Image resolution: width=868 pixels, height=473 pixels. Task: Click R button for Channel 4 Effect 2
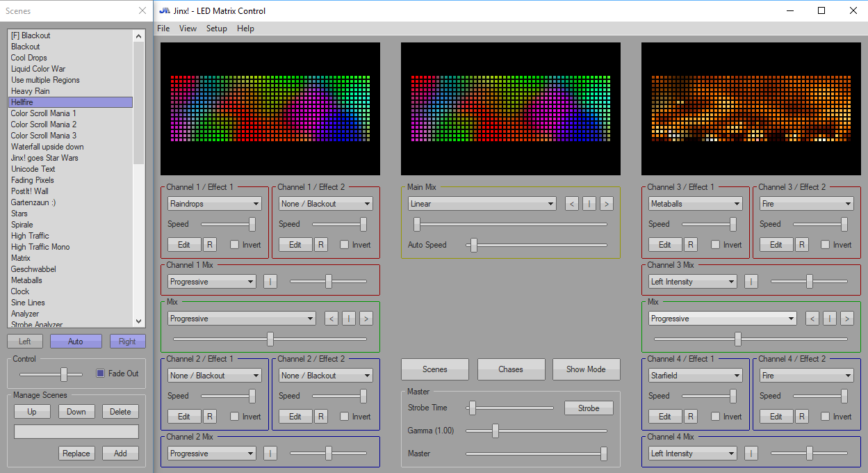pos(802,417)
